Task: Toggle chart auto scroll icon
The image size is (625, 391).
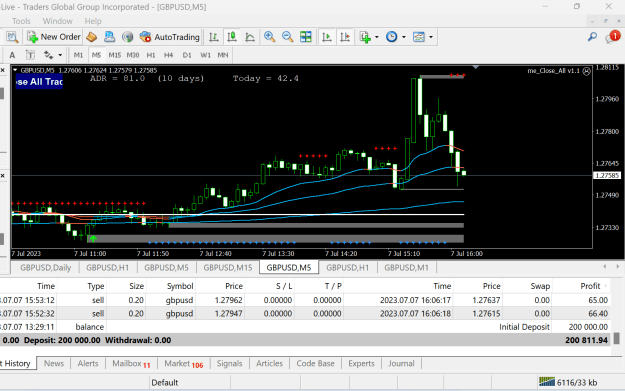Action: 327,37
